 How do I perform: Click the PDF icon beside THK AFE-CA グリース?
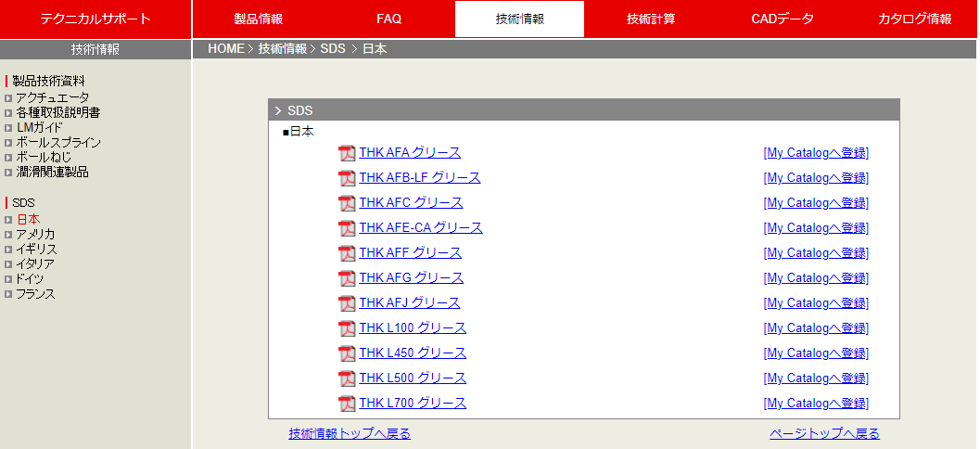[347, 228]
